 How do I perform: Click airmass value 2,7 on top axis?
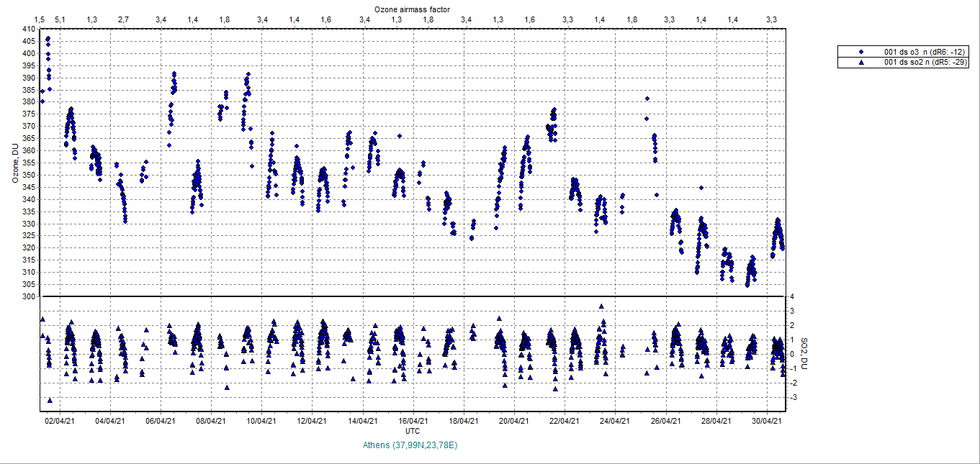pyautogui.click(x=123, y=19)
